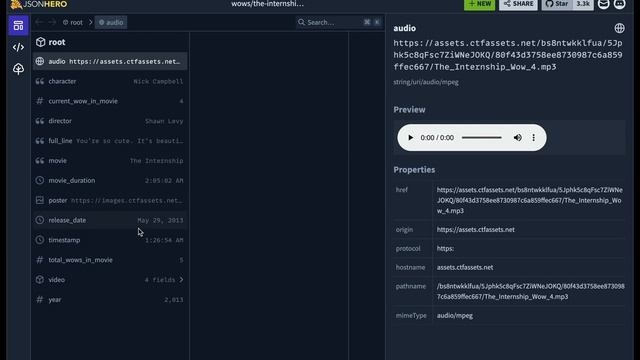Select the release_date row
The height and width of the screenshot is (360, 640).
(110, 220)
